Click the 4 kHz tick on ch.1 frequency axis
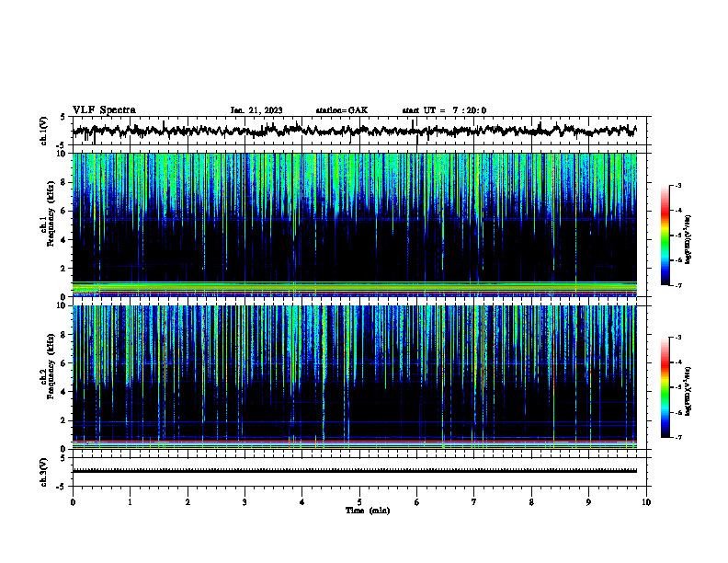This screenshot has height=563, width=728. click(64, 240)
